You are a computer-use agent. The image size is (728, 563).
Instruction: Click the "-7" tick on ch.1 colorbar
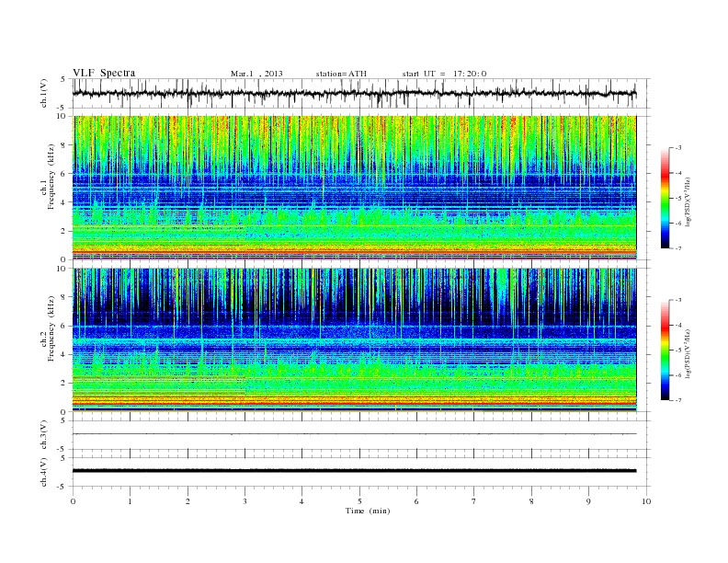pyautogui.click(x=678, y=248)
